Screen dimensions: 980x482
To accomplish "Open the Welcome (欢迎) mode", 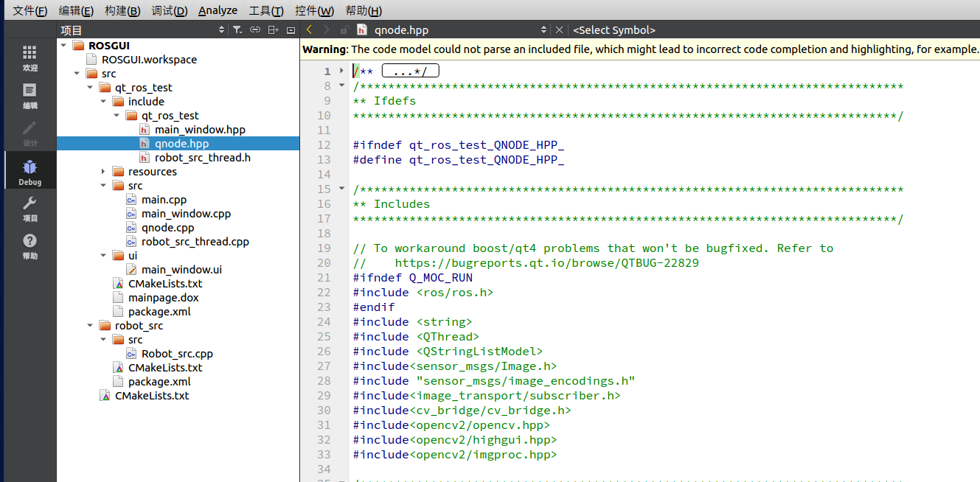I will [x=29, y=58].
